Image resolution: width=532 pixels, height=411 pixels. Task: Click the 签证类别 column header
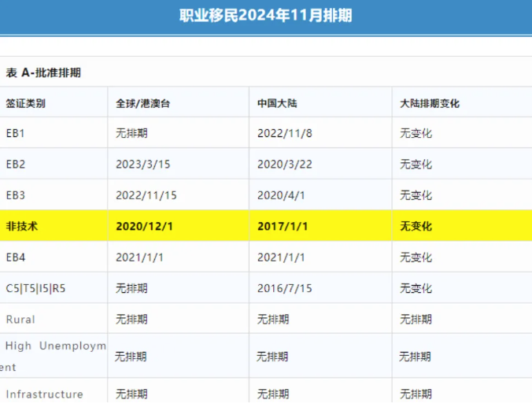(25, 103)
